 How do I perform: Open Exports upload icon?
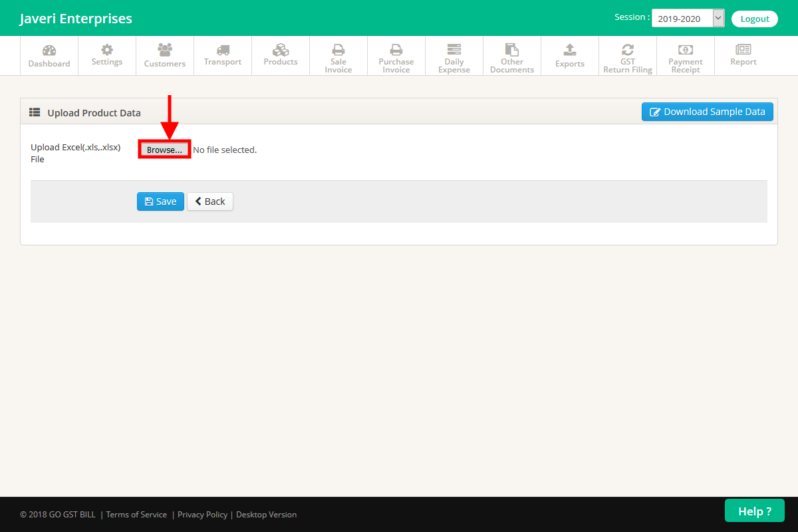pyautogui.click(x=570, y=50)
